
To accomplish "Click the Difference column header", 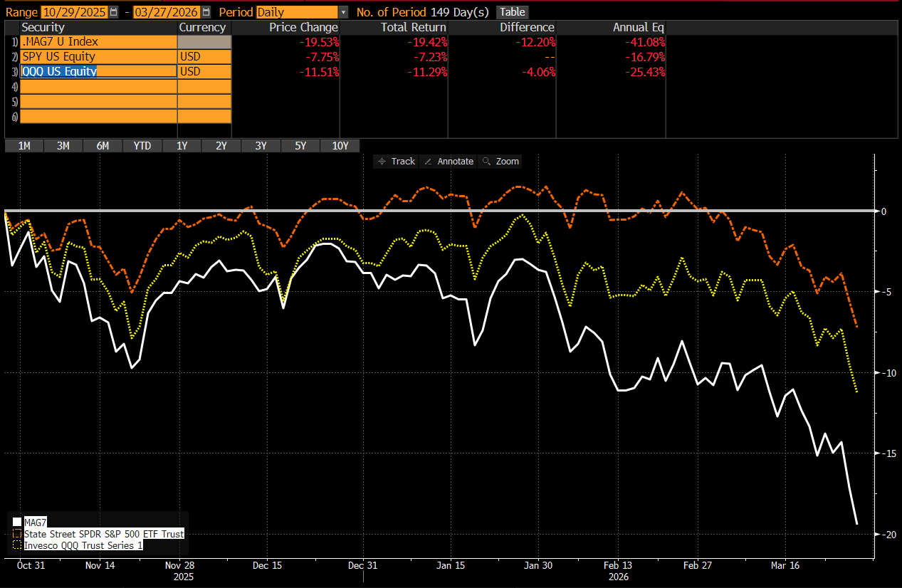I will 527,28.
